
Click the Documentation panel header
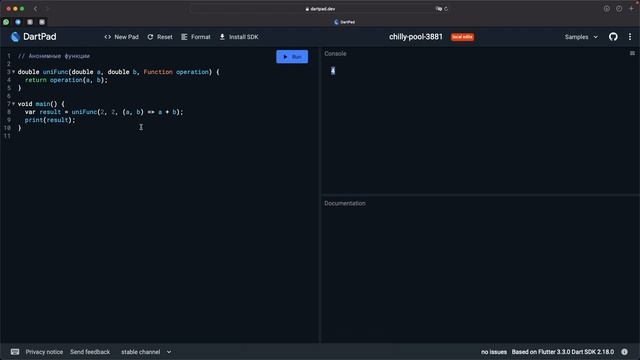345,203
